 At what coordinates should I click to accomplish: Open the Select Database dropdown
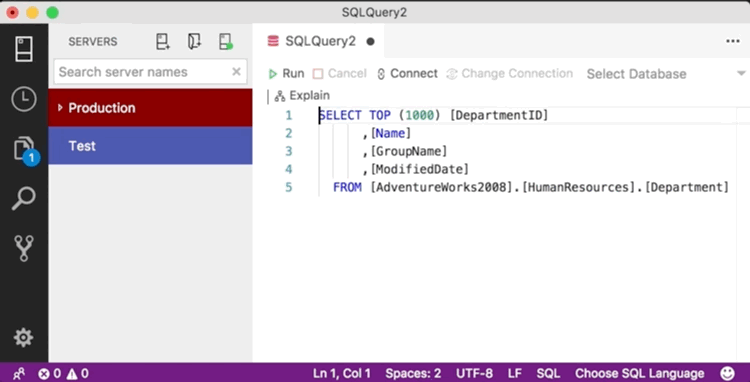[x=665, y=74]
